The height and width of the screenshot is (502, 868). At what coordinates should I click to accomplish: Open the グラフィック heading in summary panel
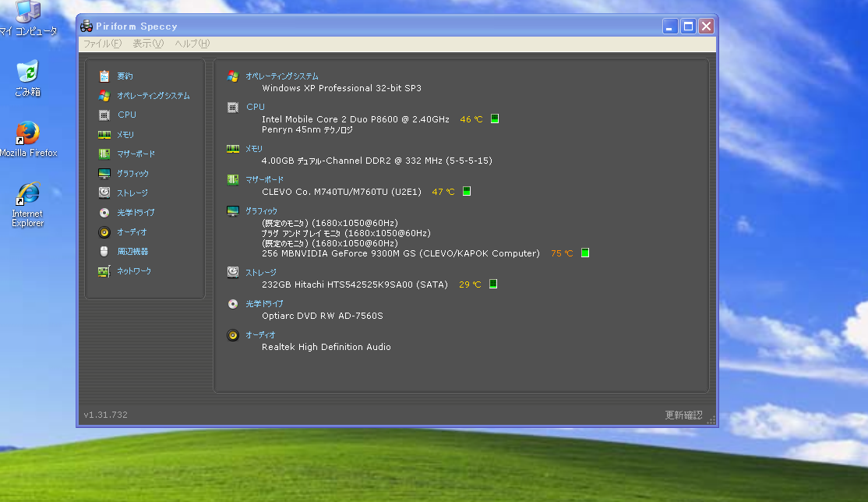[261, 211]
